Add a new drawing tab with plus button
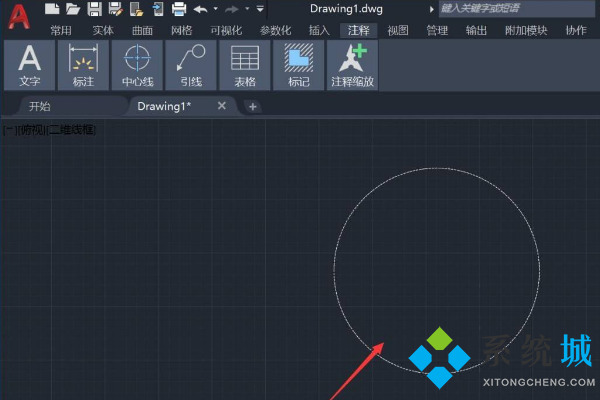The width and height of the screenshot is (600, 400). point(252,106)
